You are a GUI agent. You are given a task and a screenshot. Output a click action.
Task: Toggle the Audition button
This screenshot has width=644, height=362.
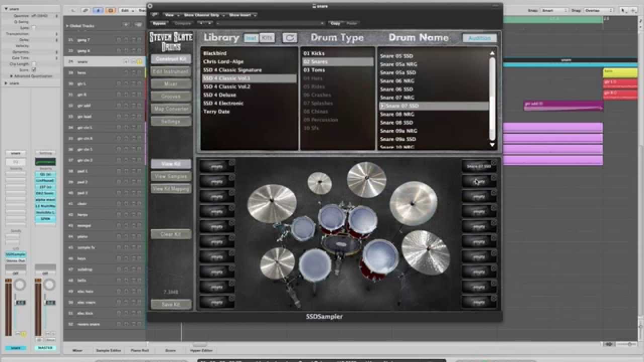coord(479,38)
